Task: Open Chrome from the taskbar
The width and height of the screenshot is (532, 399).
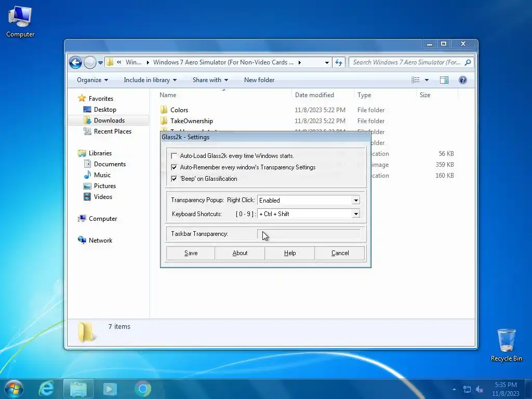Action: 143,389
